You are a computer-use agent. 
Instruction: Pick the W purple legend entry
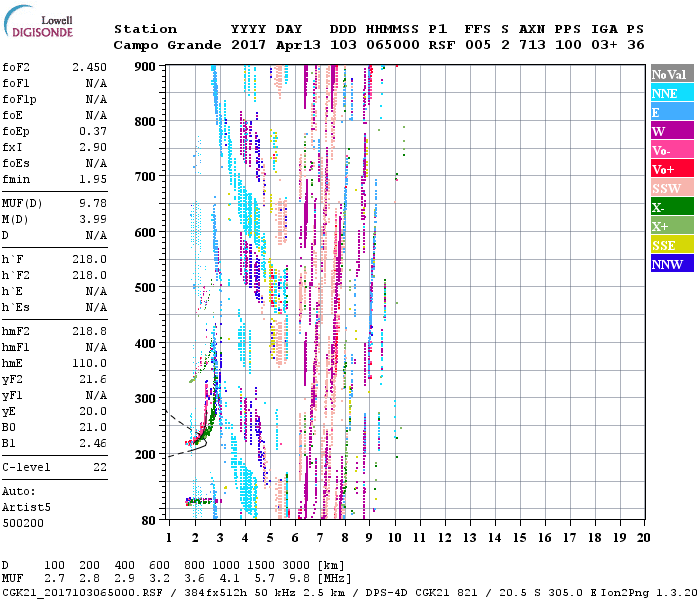click(671, 131)
